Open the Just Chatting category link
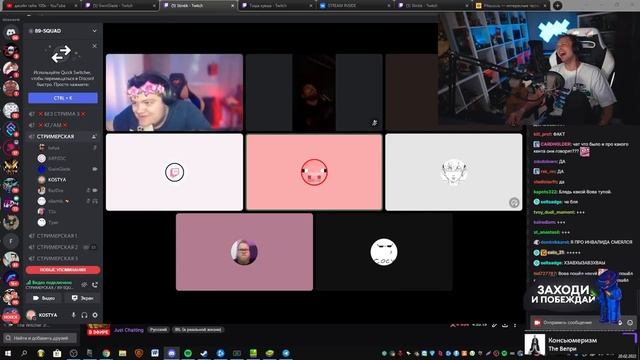This screenshot has height=360, width=640. pos(129,330)
